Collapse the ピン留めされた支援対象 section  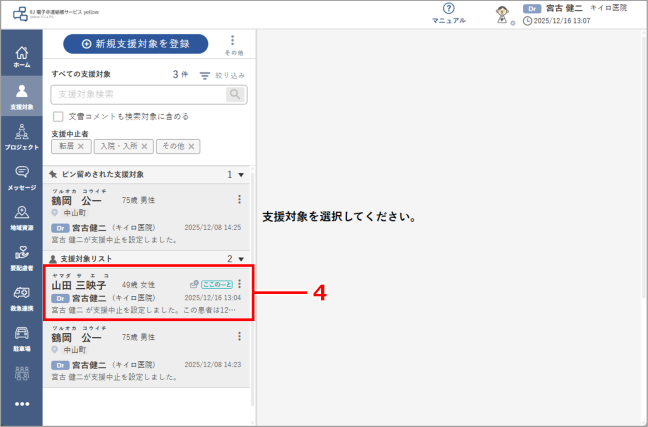[241, 175]
